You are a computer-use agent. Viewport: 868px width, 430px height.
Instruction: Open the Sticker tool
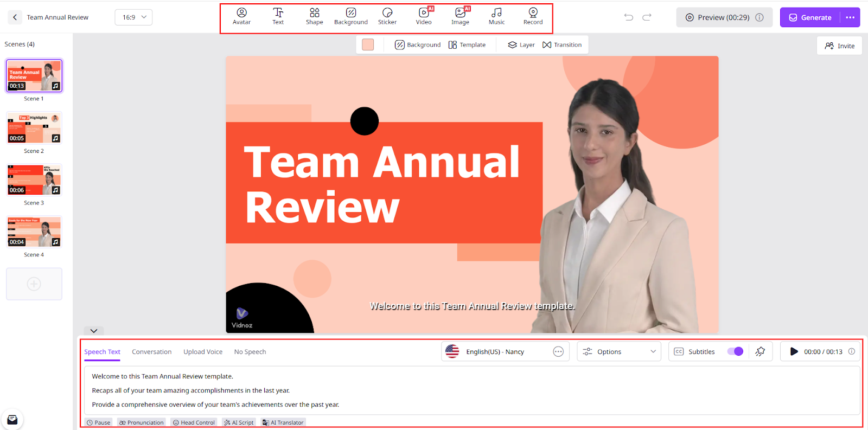click(x=387, y=17)
